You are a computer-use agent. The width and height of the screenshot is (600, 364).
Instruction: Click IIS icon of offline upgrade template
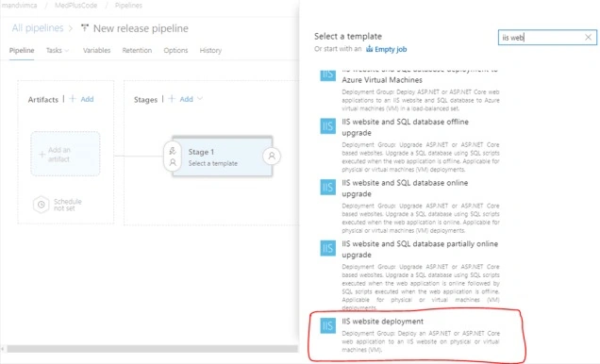(328, 126)
